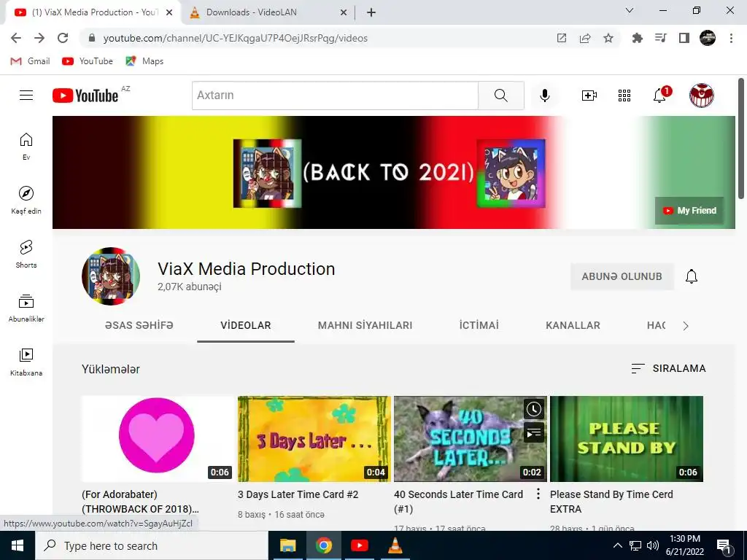The image size is (747, 560).
Task: Click the ViaX channel avatar
Action: click(111, 276)
